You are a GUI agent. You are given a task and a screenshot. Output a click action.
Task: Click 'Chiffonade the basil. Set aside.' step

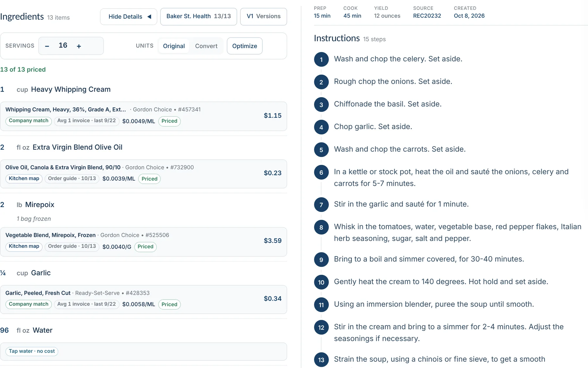(x=388, y=104)
